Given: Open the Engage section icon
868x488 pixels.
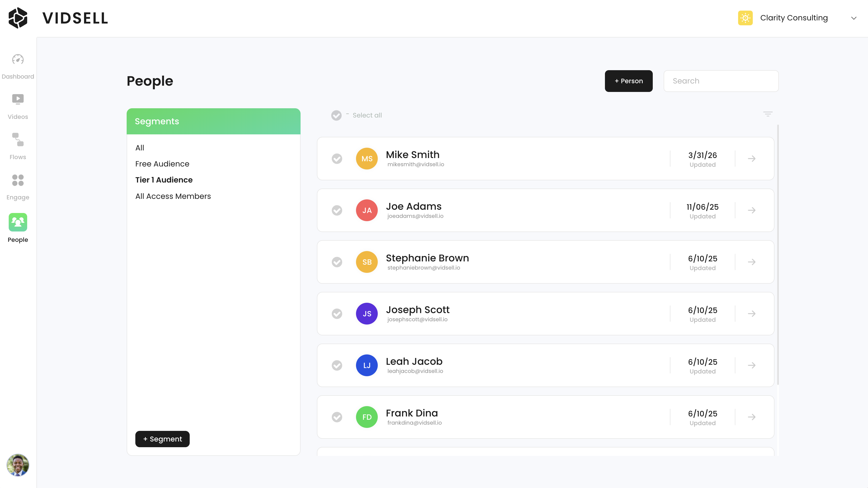Looking at the screenshot, I should point(18,180).
